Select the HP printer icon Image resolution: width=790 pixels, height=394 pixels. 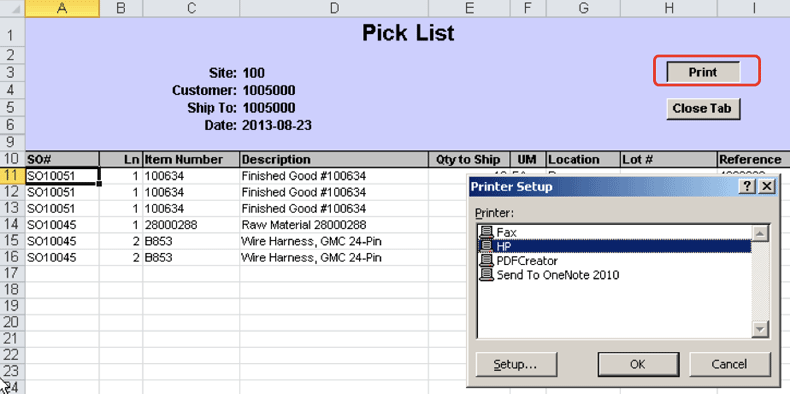(x=486, y=246)
